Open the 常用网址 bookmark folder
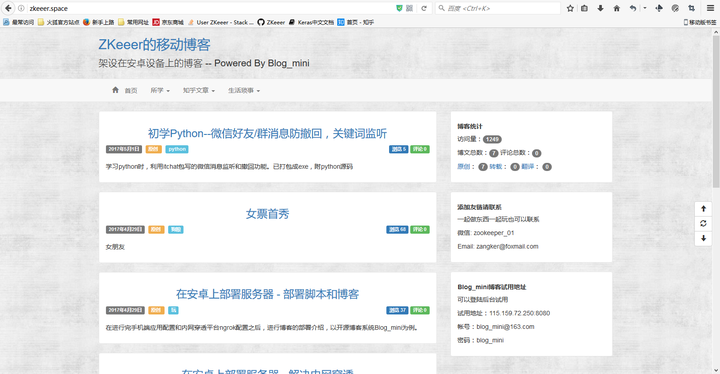Screen dimensions: 720x374 134,22
